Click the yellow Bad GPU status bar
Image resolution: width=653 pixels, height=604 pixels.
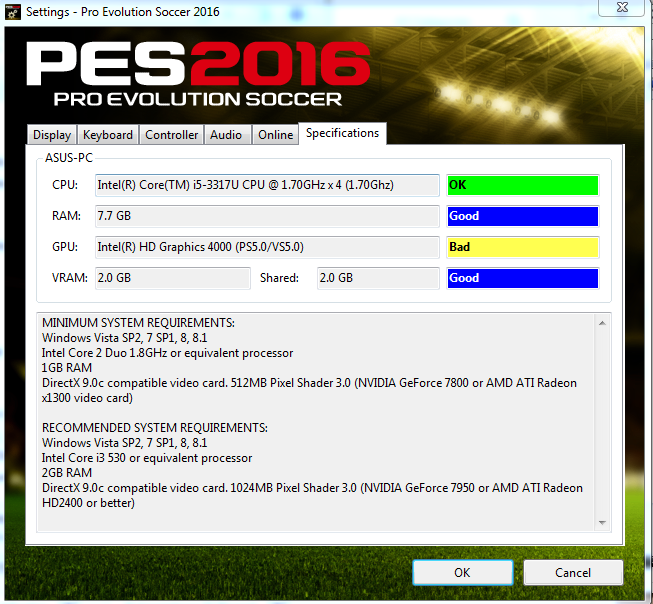523,247
